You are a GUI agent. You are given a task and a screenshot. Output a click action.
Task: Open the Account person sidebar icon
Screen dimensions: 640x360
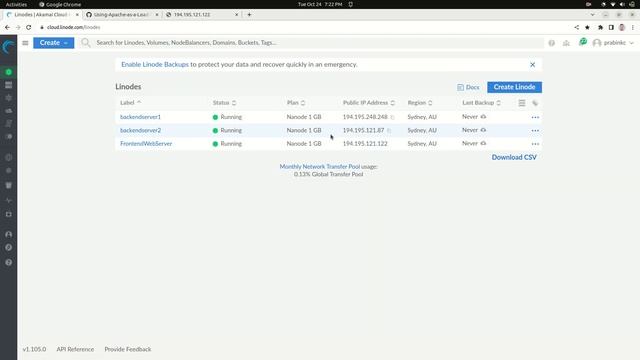point(9,234)
